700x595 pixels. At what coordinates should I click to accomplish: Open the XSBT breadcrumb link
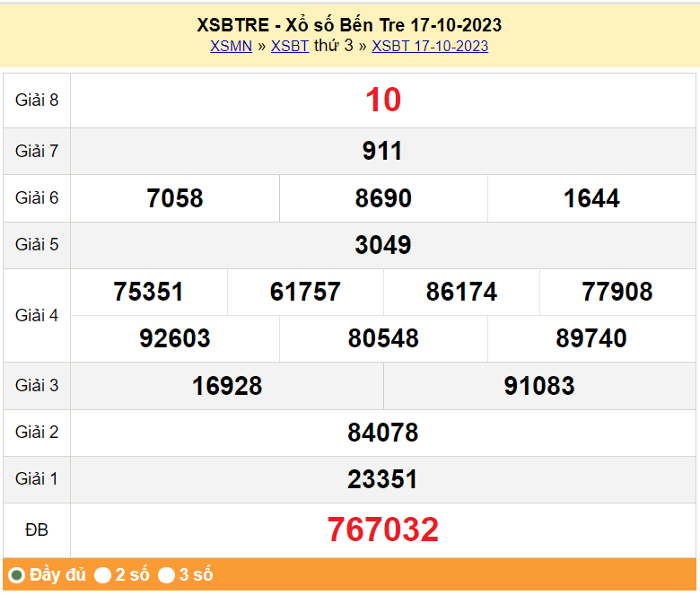point(290,46)
